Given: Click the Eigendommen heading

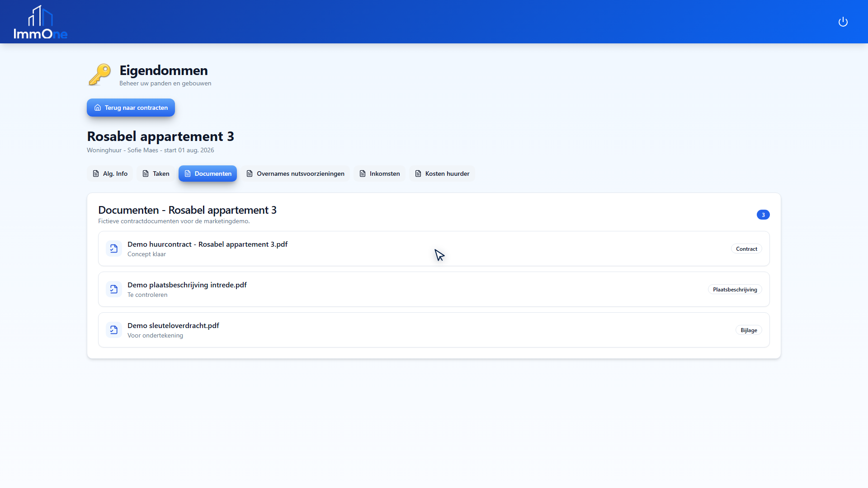Looking at the screenshot, I should click(164, 70).
